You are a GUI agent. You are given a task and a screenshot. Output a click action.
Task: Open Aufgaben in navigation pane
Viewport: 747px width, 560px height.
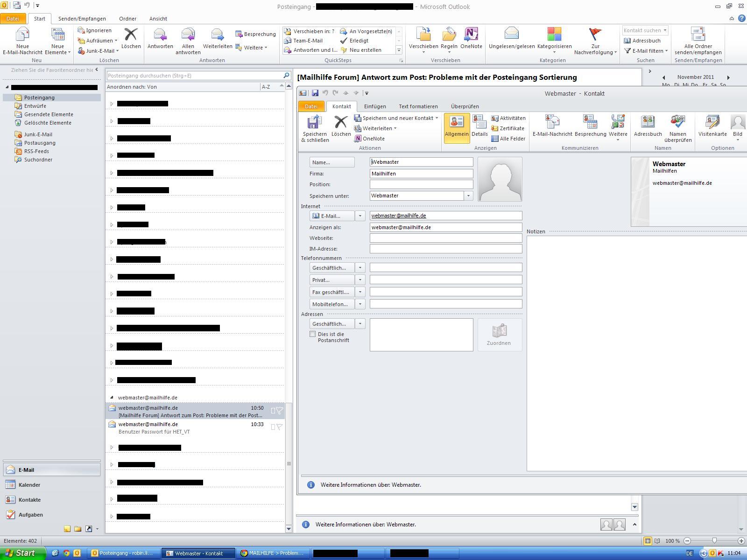(51, 515)
